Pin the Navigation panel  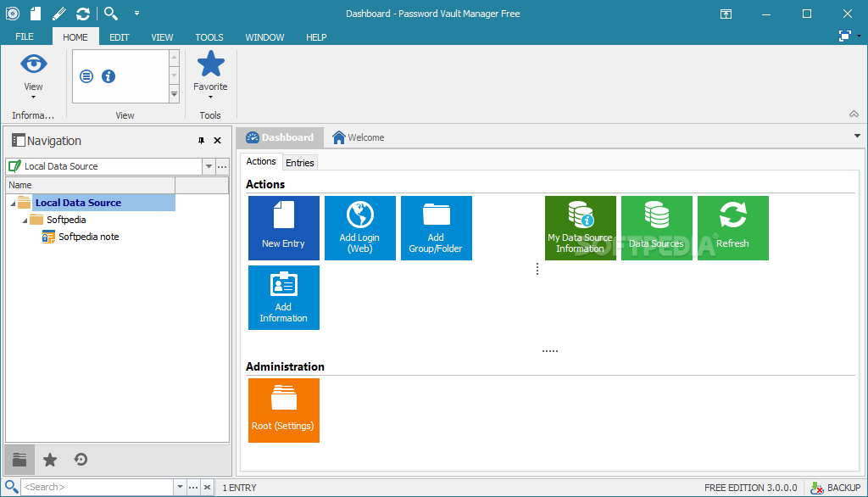[x=201, y=141]
